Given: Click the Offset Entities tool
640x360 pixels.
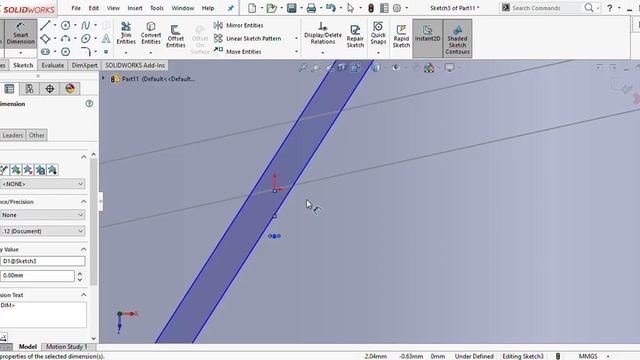Looking at the screenshot, I should [176, 36].
